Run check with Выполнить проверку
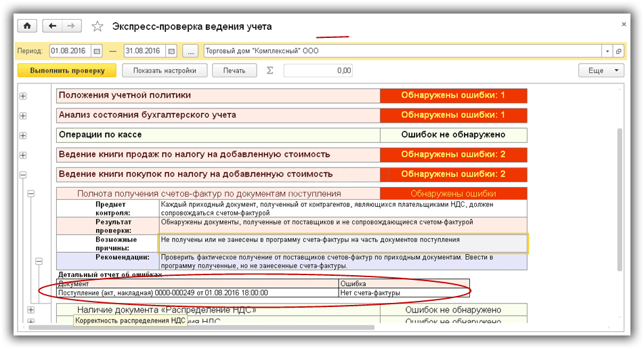The width and height of the screenshot is (644, 349). (x=67, y=70)
